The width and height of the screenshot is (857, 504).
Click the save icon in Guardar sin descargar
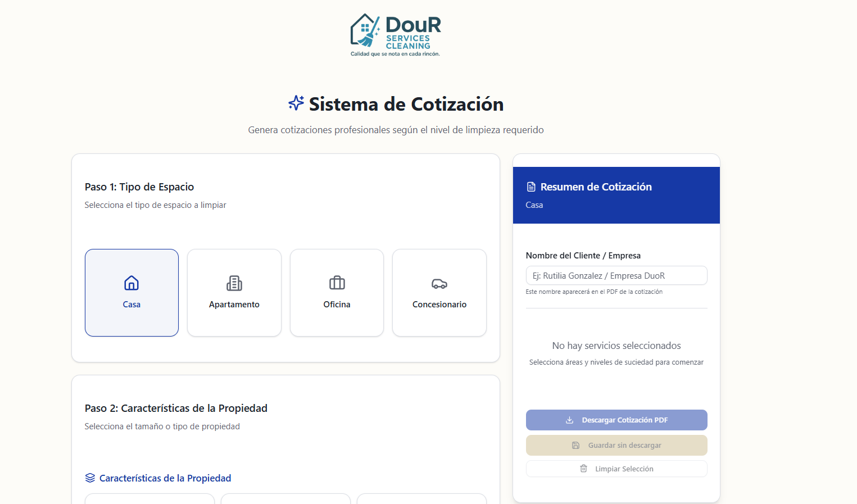[x=576, y=445]
